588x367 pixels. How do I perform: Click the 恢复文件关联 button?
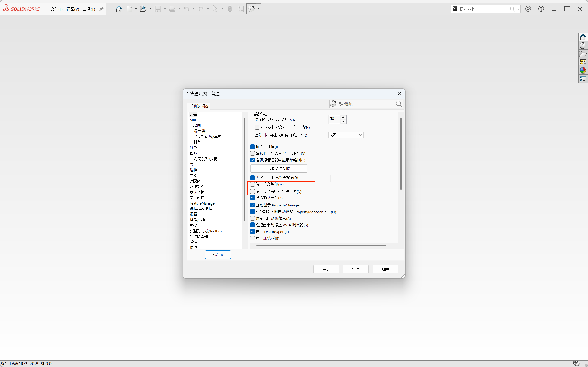(x=278, y=168)
